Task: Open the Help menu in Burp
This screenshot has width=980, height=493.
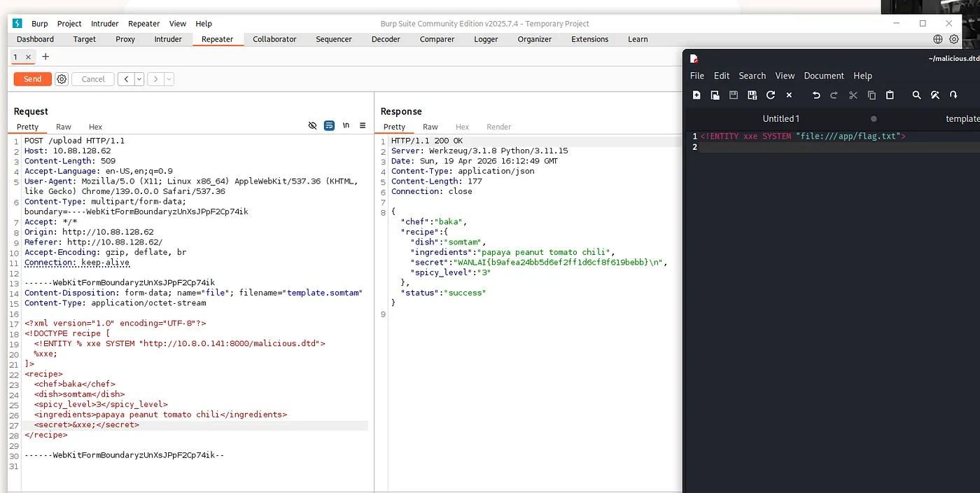Action: [204, 24]
